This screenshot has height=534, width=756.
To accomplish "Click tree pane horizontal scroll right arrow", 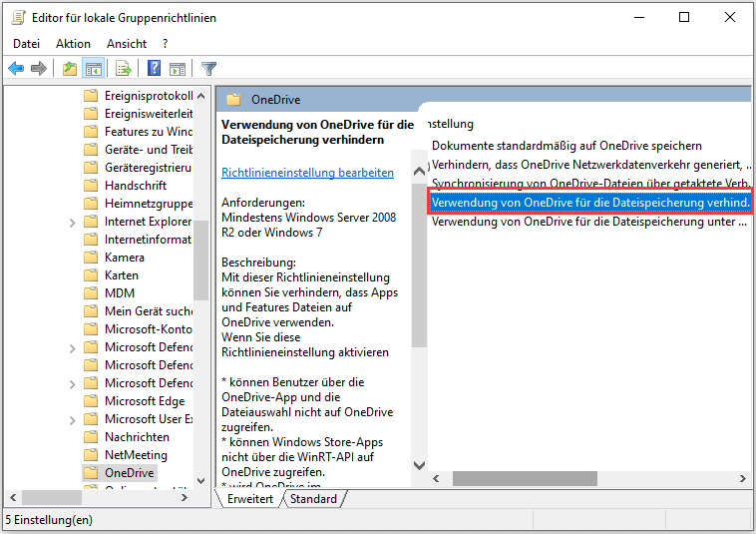I will (184, 497).
